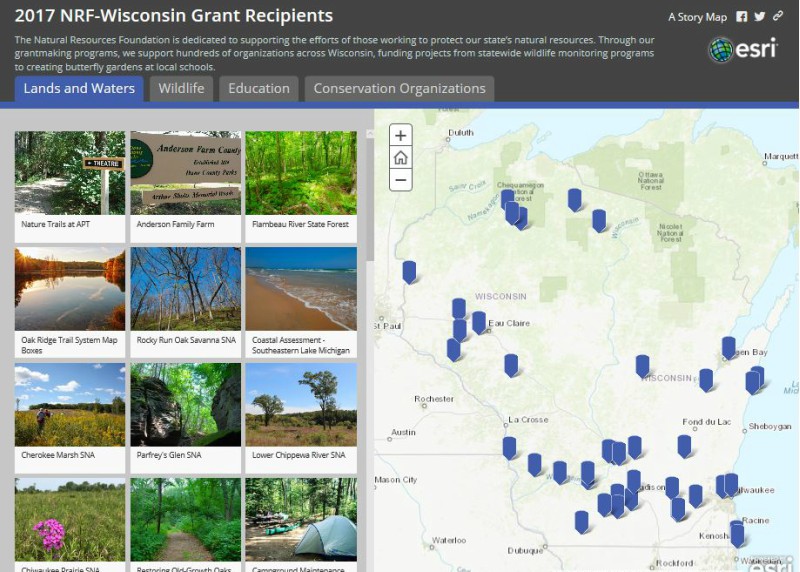Select Nature Trails at APT thumbnail
Viewport: 800px width, 572px height.
(x=70, y=173)
